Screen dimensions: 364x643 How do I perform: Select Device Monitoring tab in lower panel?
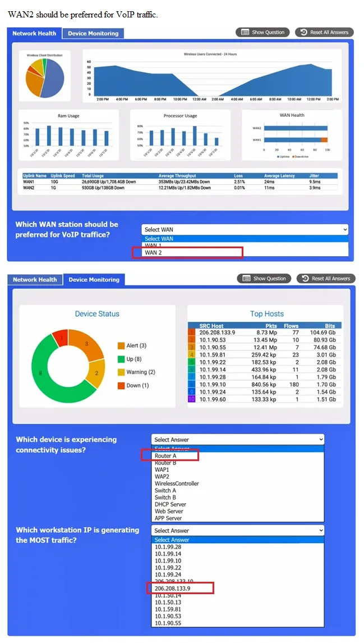point(94,280)
